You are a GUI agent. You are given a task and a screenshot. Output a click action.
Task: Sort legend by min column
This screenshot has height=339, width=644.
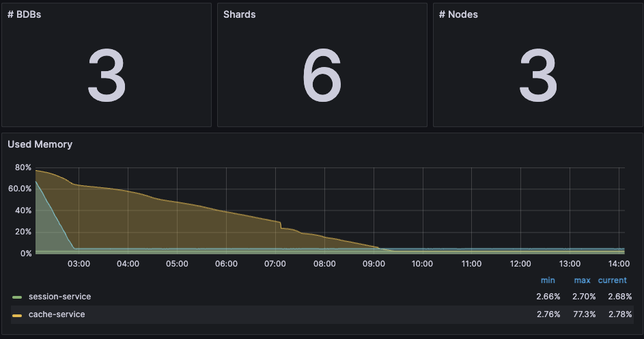point(548,280)
